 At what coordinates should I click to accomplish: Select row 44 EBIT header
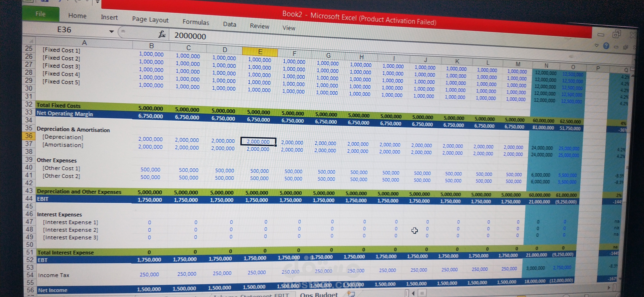tap(29, 198)
